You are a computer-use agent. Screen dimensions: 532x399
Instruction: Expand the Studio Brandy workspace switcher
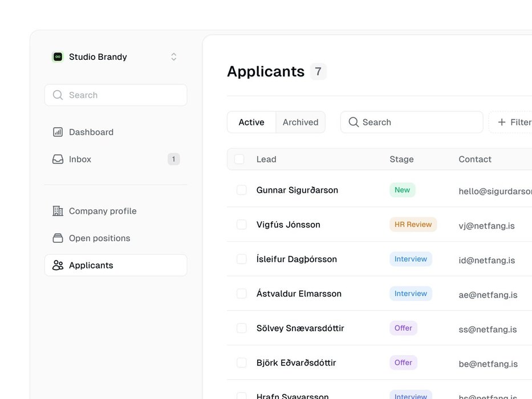174,57
